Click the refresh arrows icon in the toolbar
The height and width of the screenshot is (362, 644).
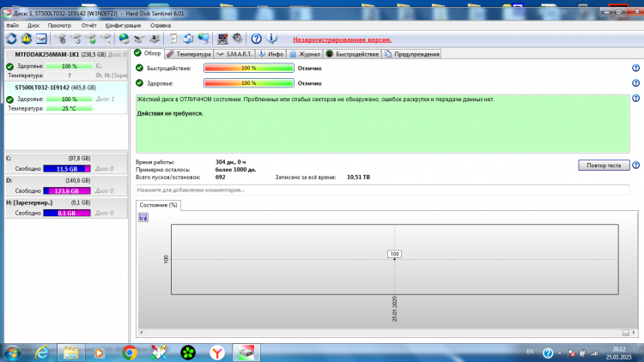click(11, 39)
